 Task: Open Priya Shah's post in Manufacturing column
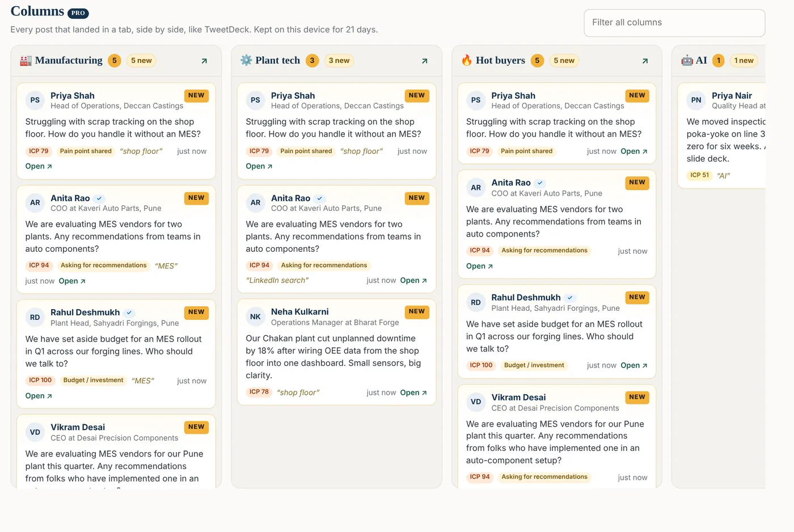click(x=39, y=166)
